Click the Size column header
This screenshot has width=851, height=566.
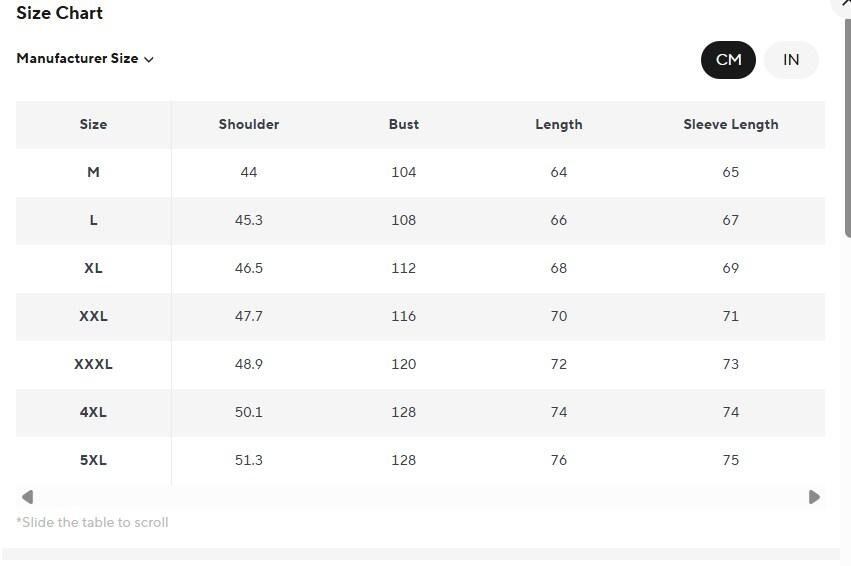[93, 125]
